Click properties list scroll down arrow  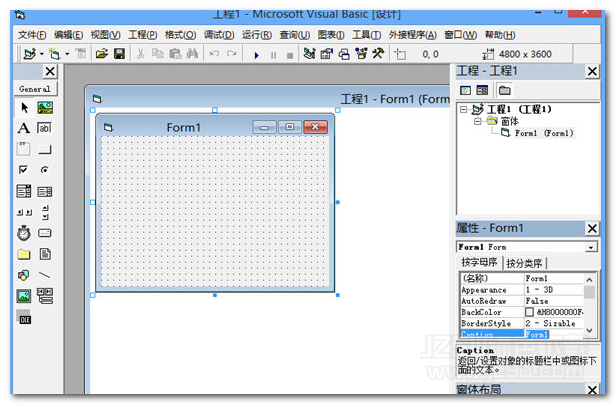(x=589, y=330)
